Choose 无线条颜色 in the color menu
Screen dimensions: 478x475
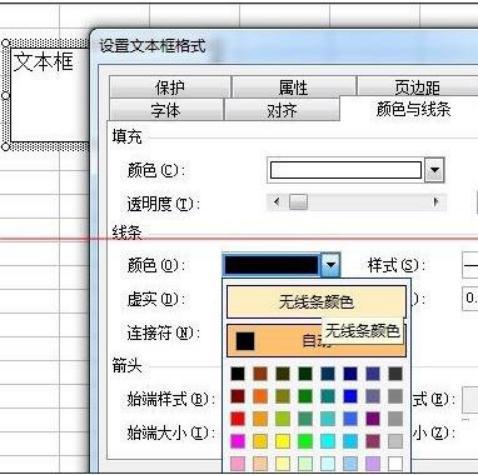tap(316, 302)
